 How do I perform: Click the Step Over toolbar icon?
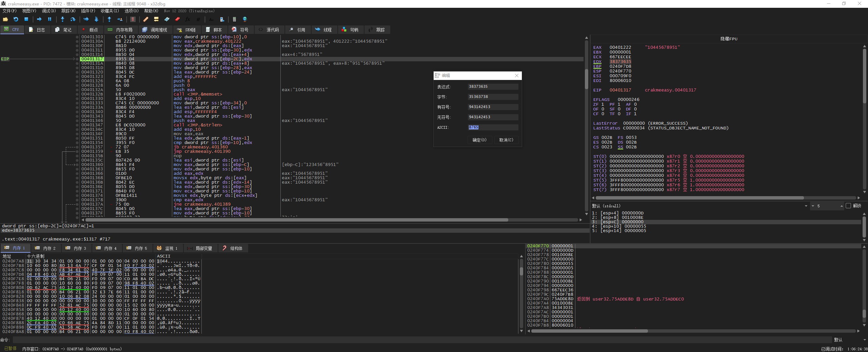(73, 19)
